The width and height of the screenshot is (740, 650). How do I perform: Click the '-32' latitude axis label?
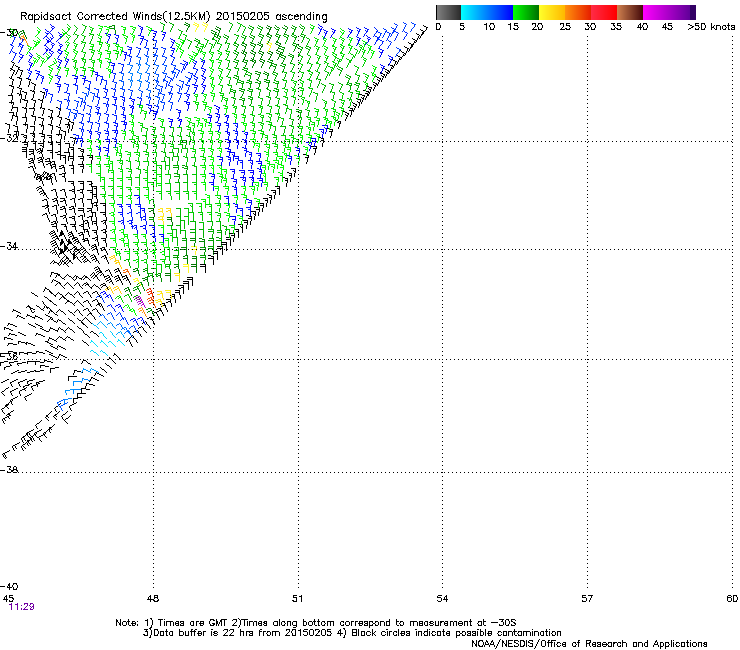(9, 138)
